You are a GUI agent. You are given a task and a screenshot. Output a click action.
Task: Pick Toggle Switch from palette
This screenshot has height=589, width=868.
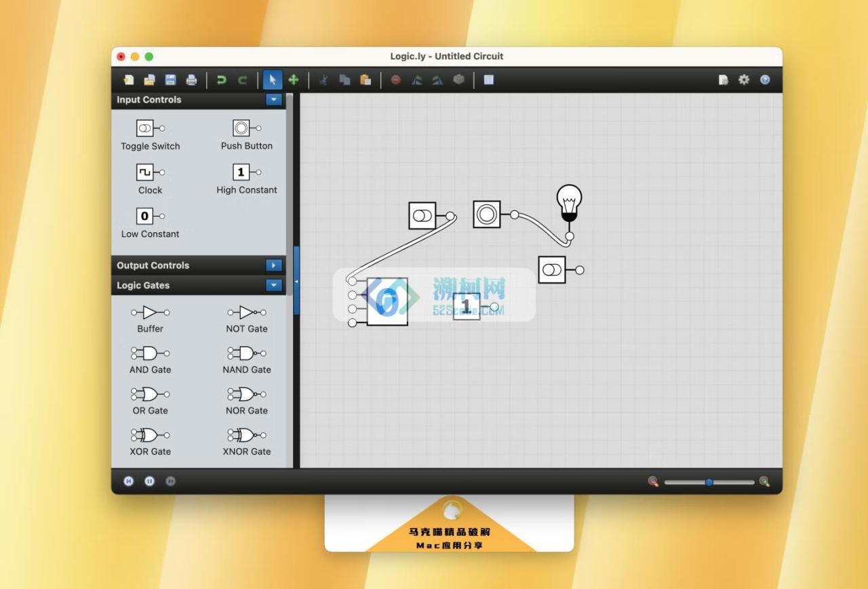pos(151,135)
